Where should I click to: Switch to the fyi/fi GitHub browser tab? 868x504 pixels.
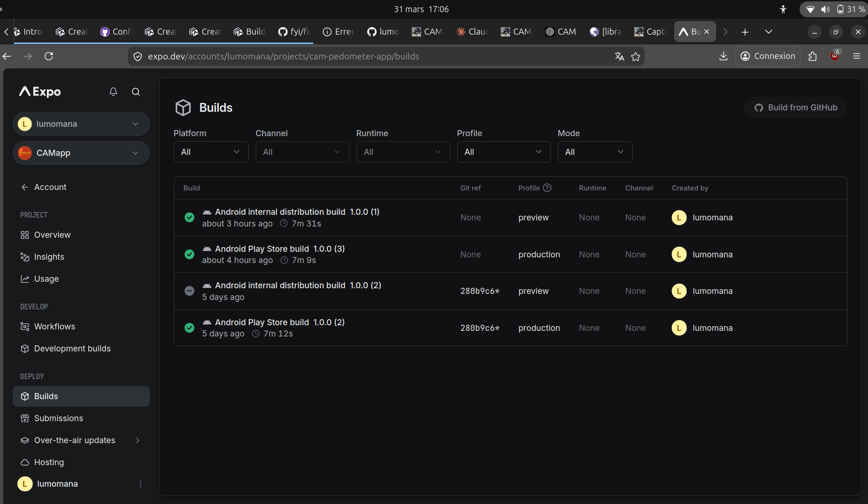tap(294, 32)
